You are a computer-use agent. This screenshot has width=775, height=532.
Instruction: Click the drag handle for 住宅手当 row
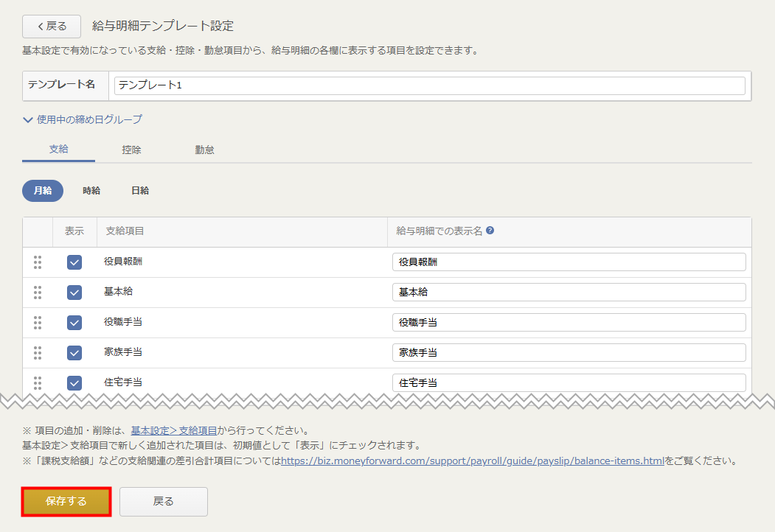click(38, 382)
